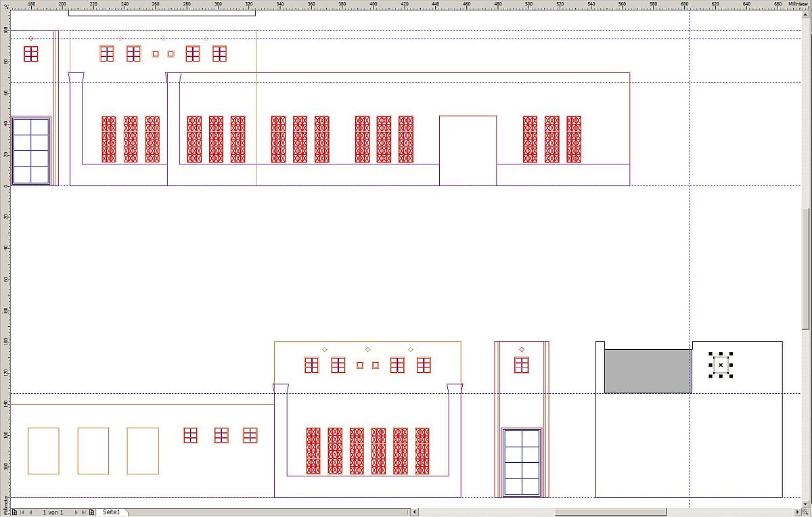
Task: Select the Seite1 page tab
Action: pos(111,512)
